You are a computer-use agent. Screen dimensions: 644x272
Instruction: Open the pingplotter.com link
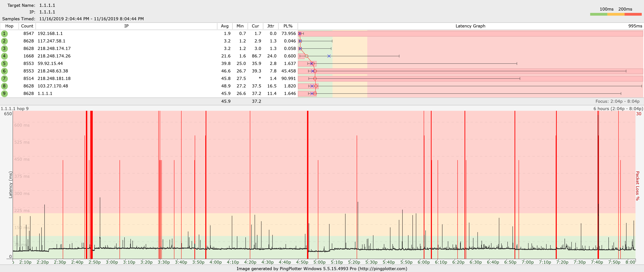pos(386,268)
